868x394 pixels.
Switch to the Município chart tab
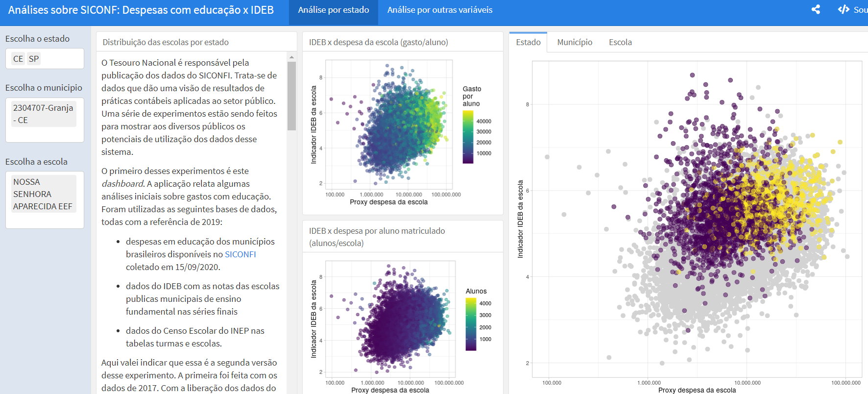[575, 42]
